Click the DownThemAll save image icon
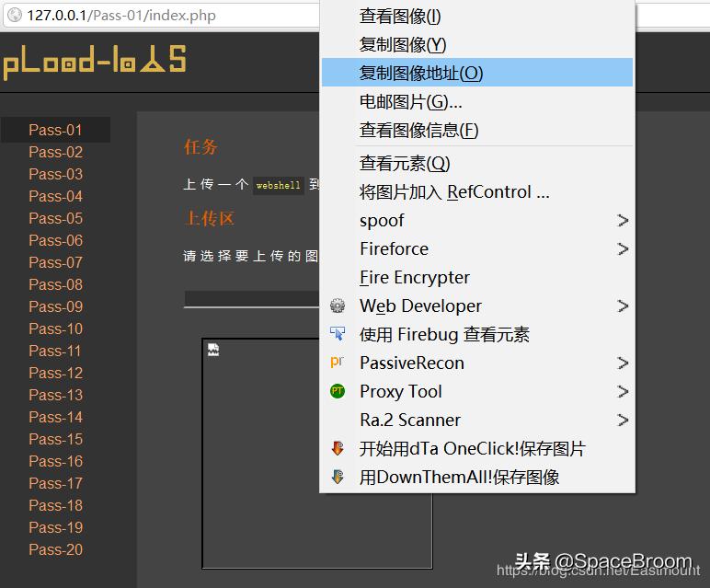 [338, 477]
